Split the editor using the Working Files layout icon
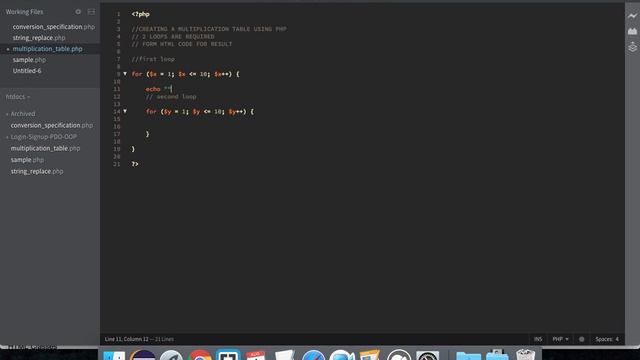The height and width of the screenshot is (360, 640). 91,12
